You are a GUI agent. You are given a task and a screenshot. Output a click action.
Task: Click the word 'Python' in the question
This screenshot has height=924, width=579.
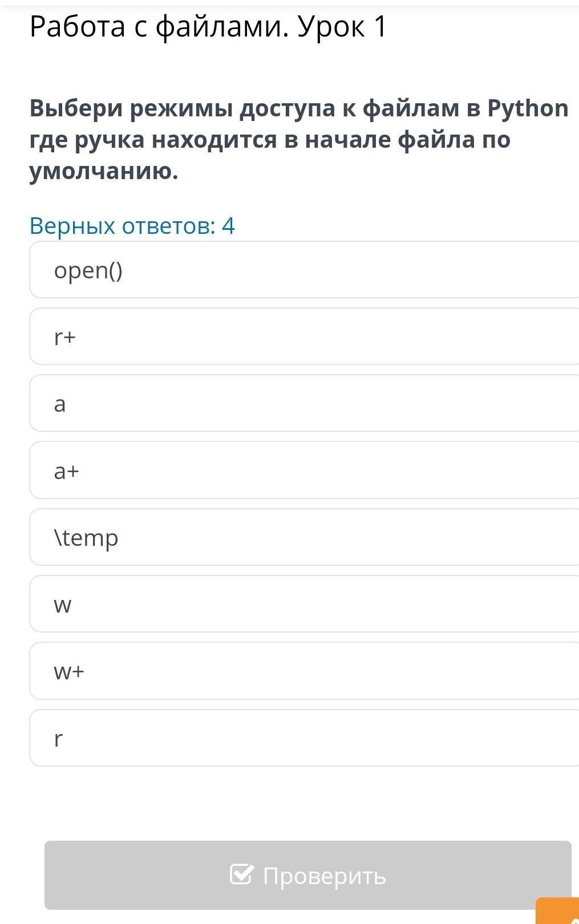click(527, 108)
